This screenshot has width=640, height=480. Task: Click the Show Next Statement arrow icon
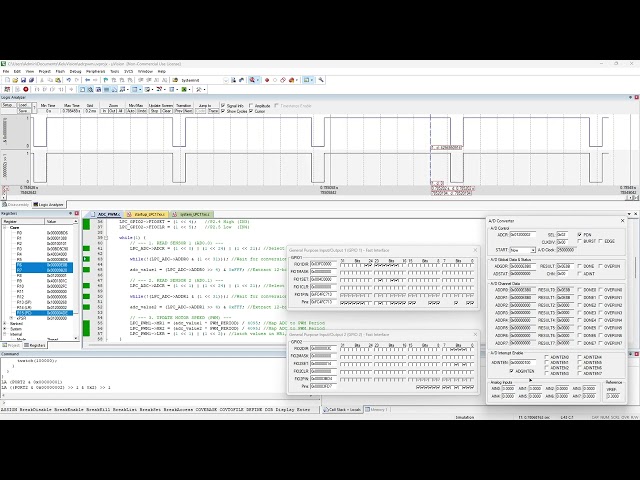[71, 89]
